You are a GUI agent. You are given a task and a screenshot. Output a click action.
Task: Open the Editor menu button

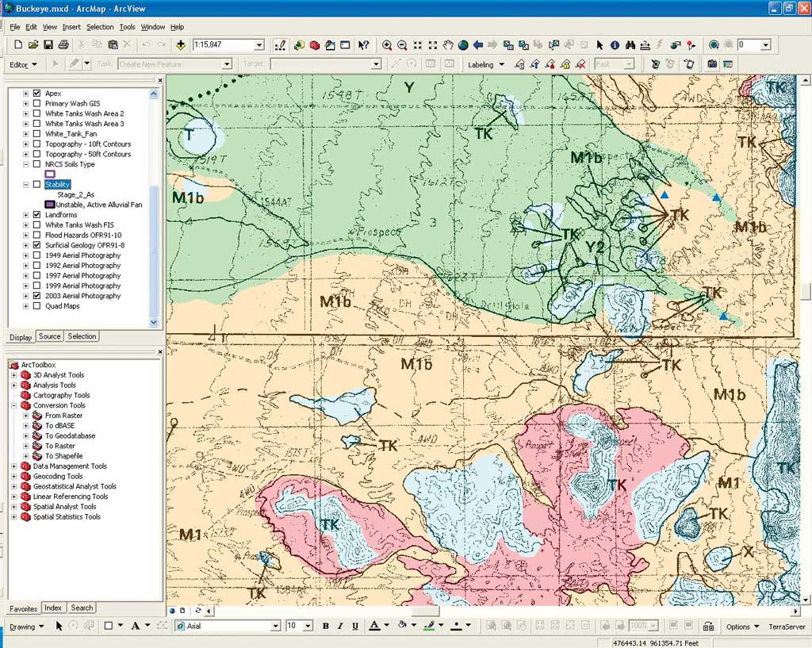pyautogui.click(x=23, y=64)
